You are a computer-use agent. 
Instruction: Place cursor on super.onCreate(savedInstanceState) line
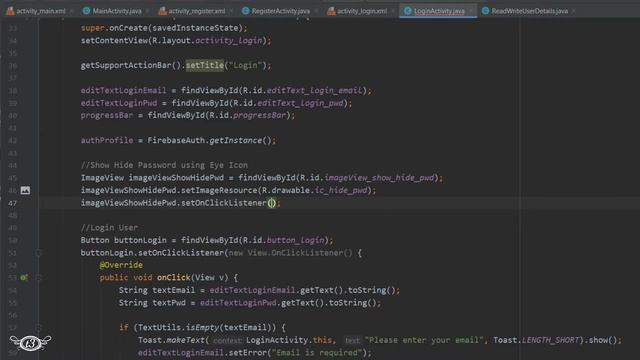point(164,28)
